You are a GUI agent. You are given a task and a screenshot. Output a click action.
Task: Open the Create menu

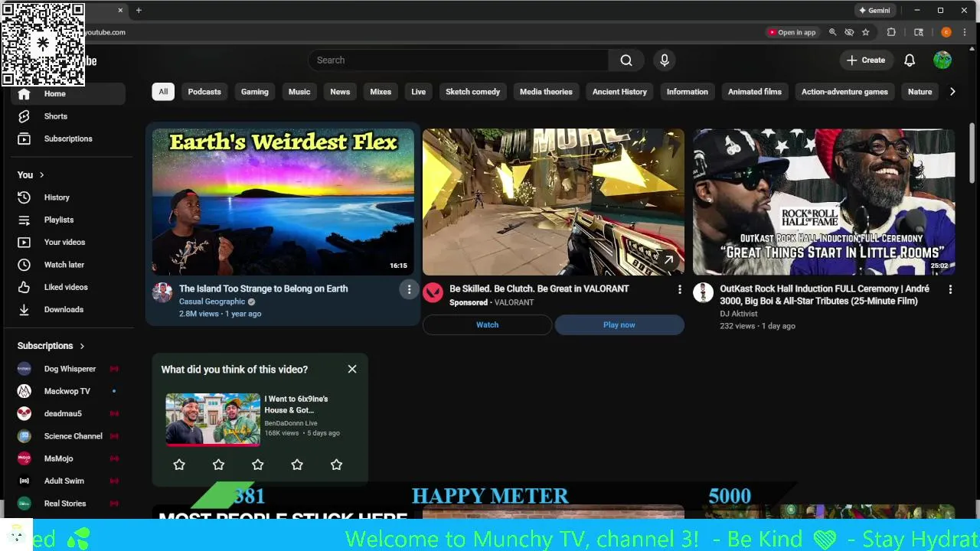(x=866, y=60)
